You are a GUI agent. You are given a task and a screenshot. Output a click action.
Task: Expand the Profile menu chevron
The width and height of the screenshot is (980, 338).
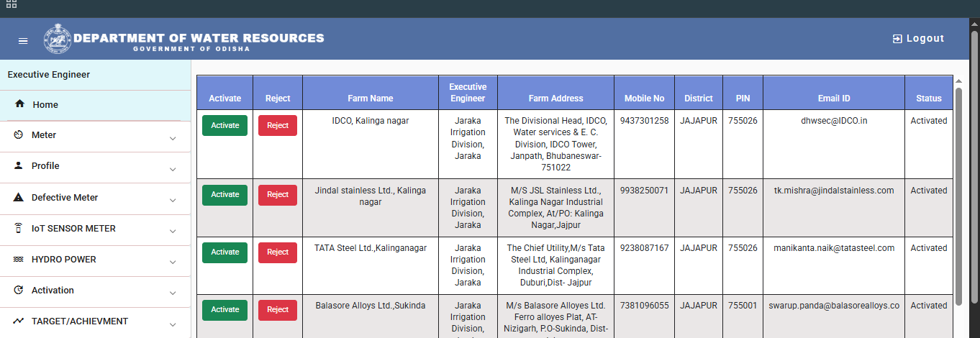pyautogui.click(x=173, y=170)
